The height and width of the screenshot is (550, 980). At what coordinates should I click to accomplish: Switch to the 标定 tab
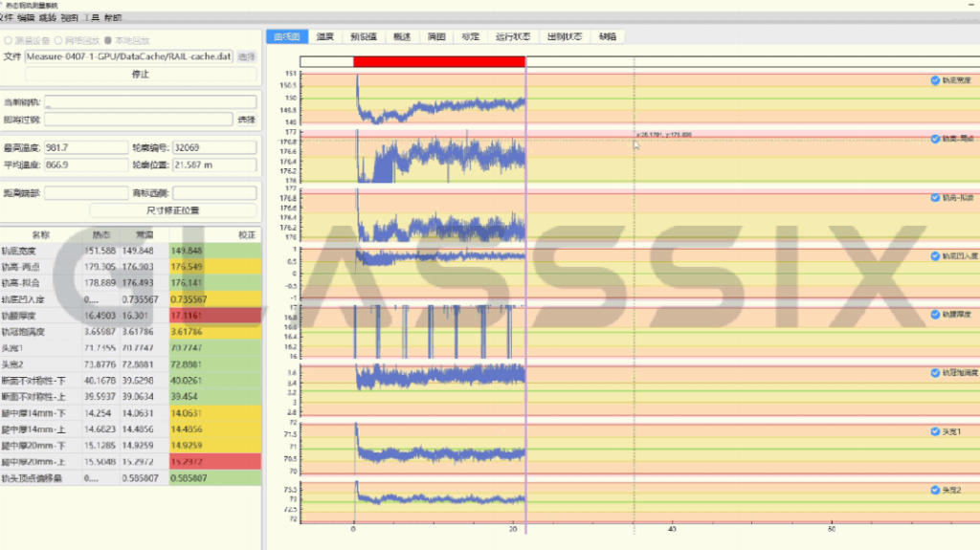point(470,37)
